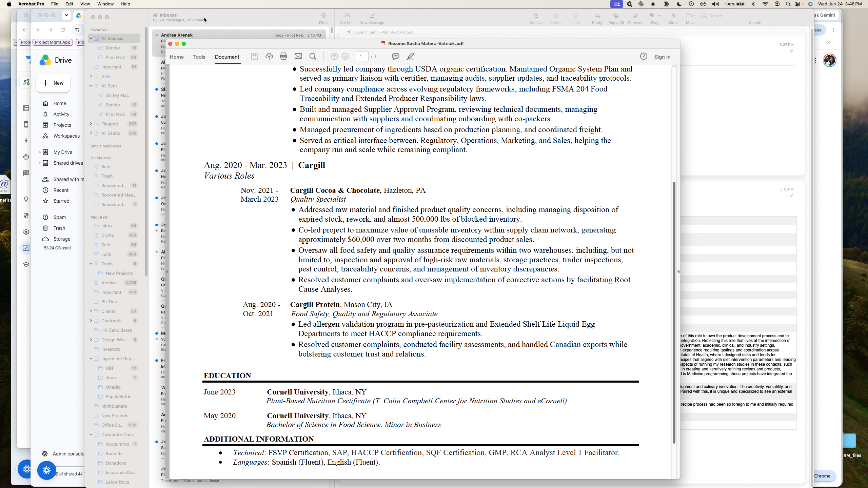The height and width of the screenshot is (488, 868).
Task: Select the Document tab in Acrobat
Action: 227,57
